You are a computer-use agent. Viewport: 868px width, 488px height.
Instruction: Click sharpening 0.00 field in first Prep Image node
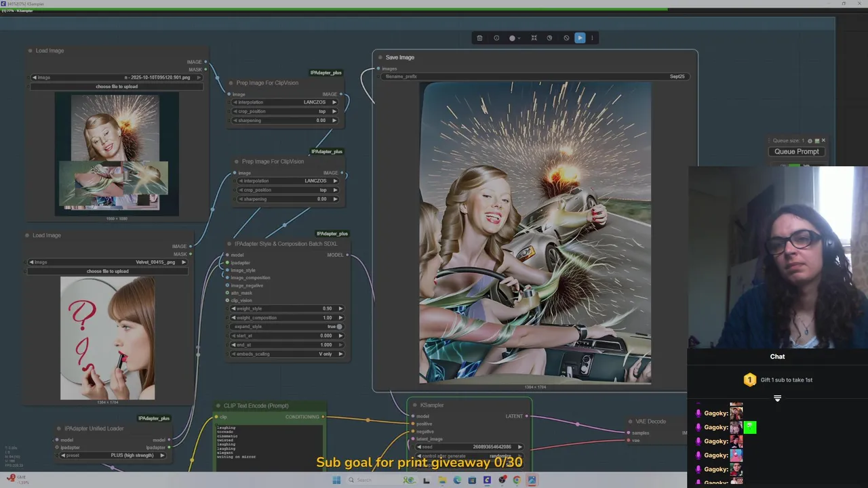tap(285, 121)
